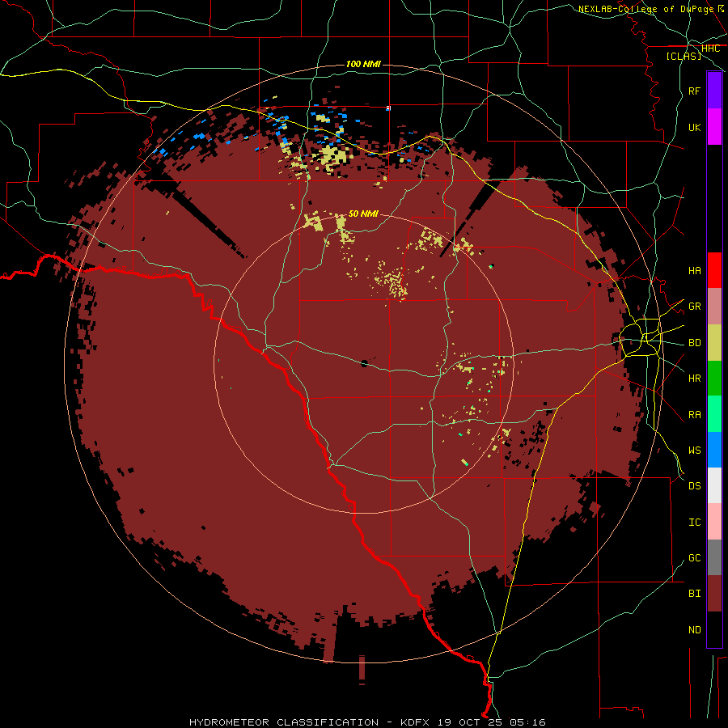
Task: Click the magenta UK legend color swatch
Action: (714, 127)
